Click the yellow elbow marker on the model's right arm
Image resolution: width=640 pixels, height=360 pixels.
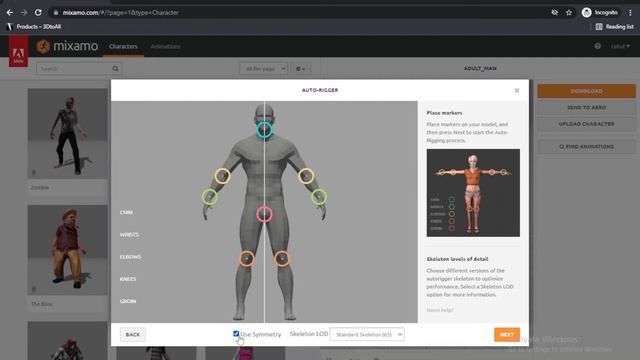(x=222, y=176)
